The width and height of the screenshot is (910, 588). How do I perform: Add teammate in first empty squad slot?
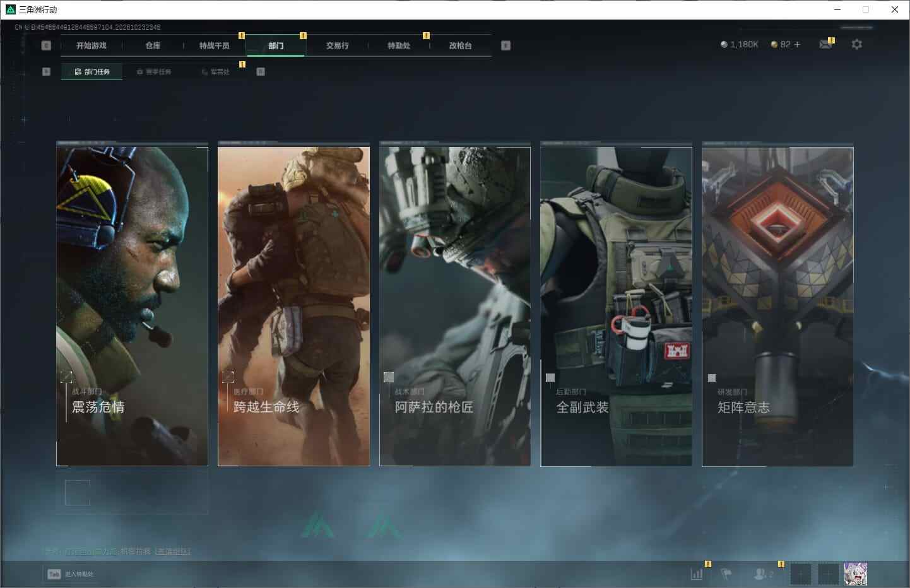(800, 574)
